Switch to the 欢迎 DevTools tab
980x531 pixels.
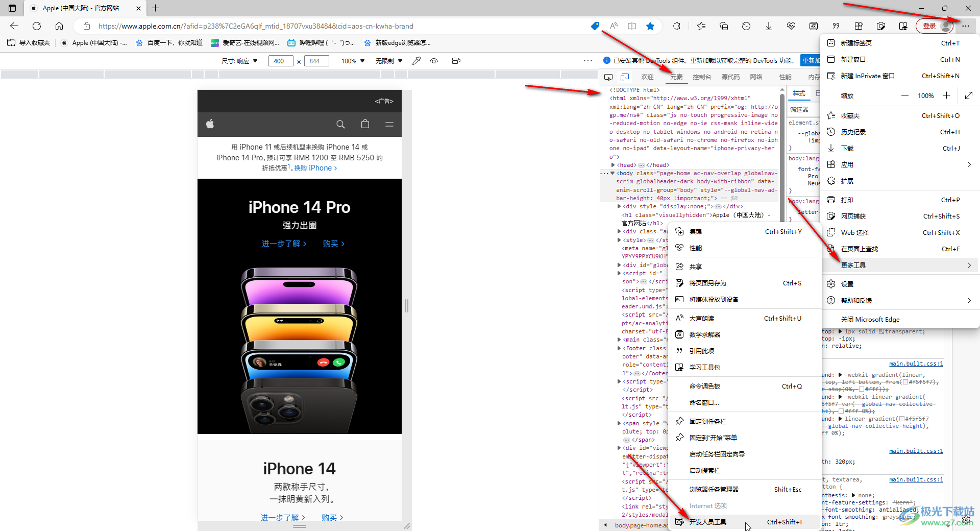648,77
